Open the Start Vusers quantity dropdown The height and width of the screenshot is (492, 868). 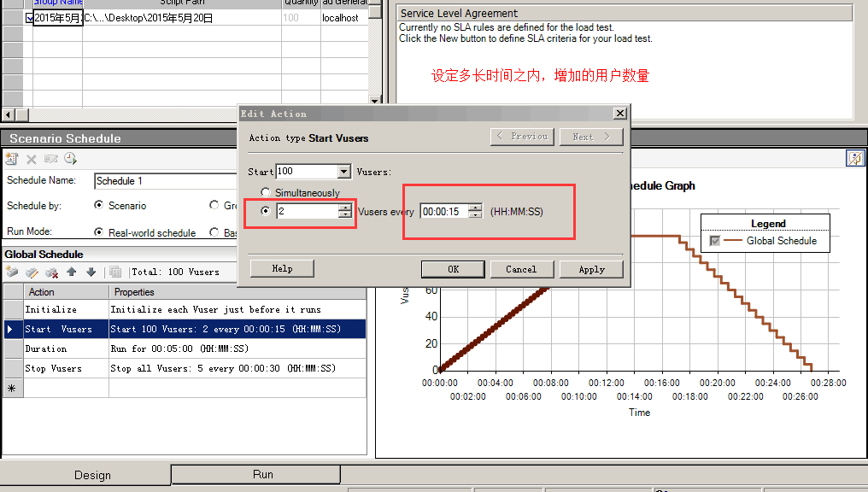(x=343, y=172)
